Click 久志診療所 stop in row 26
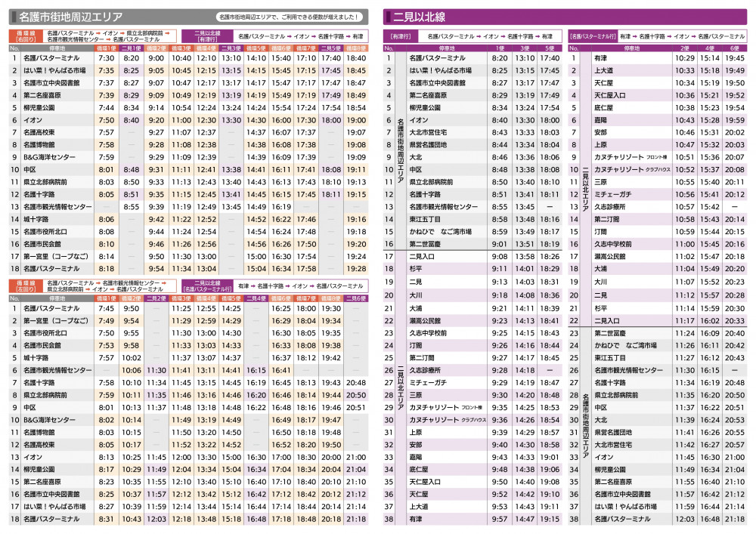Image resolution: width=756 pixels, height=534 pixels. coord(429,370)
